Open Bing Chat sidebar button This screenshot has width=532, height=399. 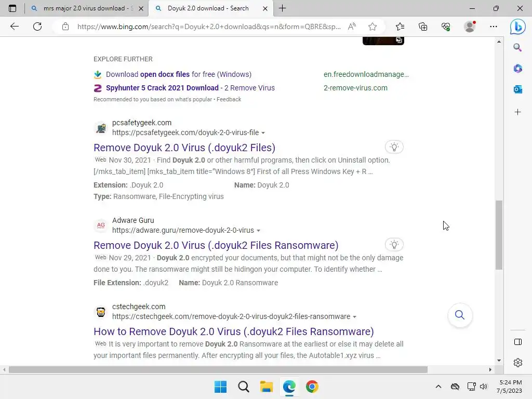click(x=517, y=26)
